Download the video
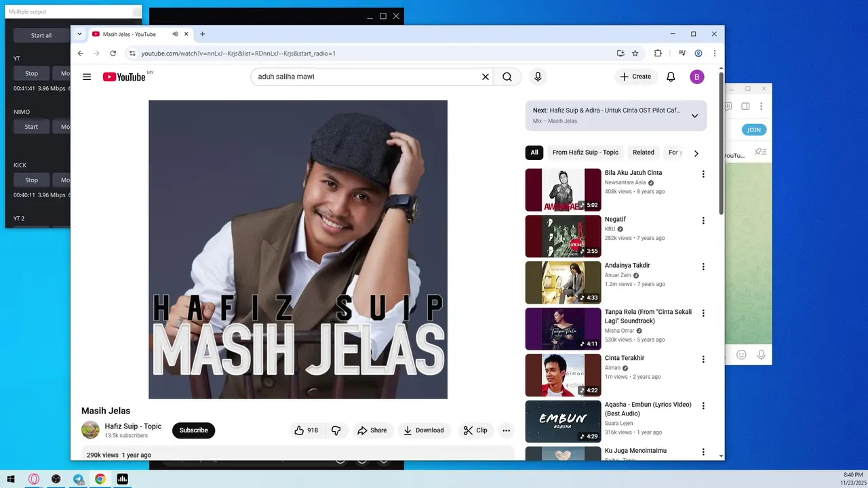The height and width of the screenshot is (488, 868). [x=424, y=430]
